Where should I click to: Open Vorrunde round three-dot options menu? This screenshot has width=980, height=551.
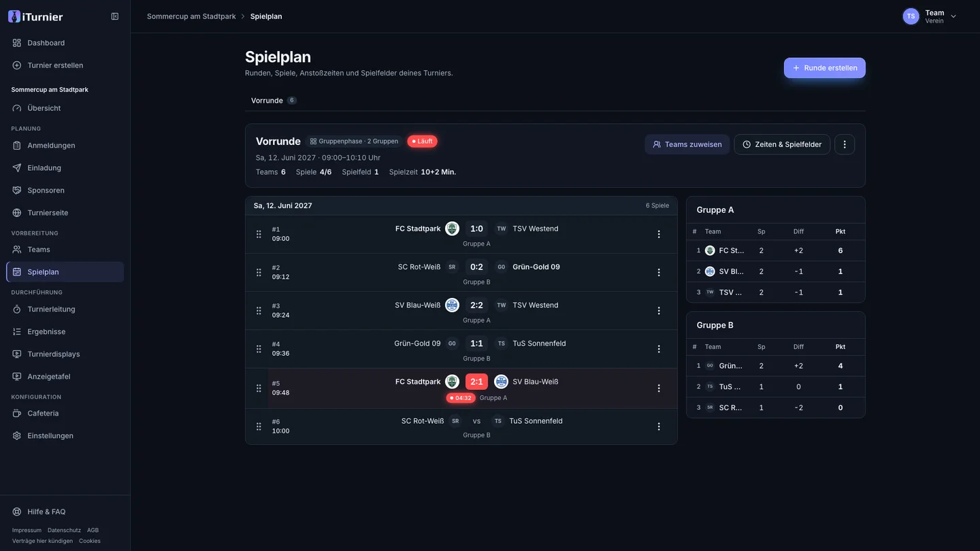tap(845, 144)
